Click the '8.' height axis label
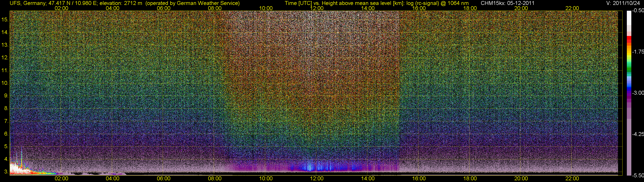Screen dimensions: 644x182 6,109
